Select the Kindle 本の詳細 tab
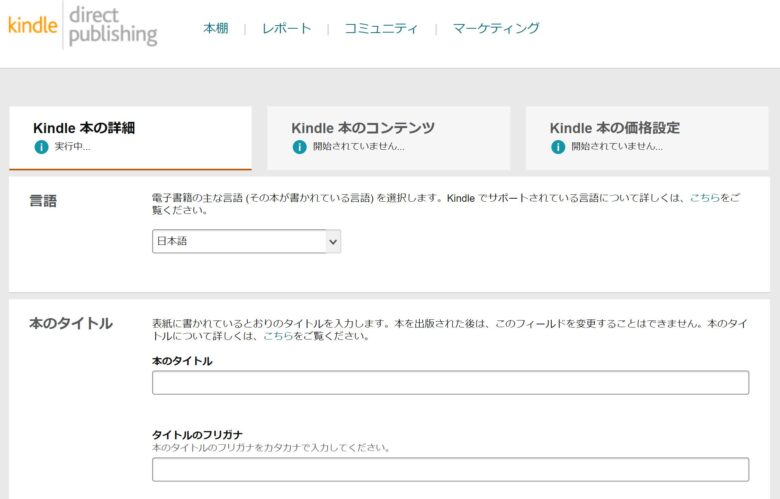This screenshot has width=780, height=499. click(130, 138)
